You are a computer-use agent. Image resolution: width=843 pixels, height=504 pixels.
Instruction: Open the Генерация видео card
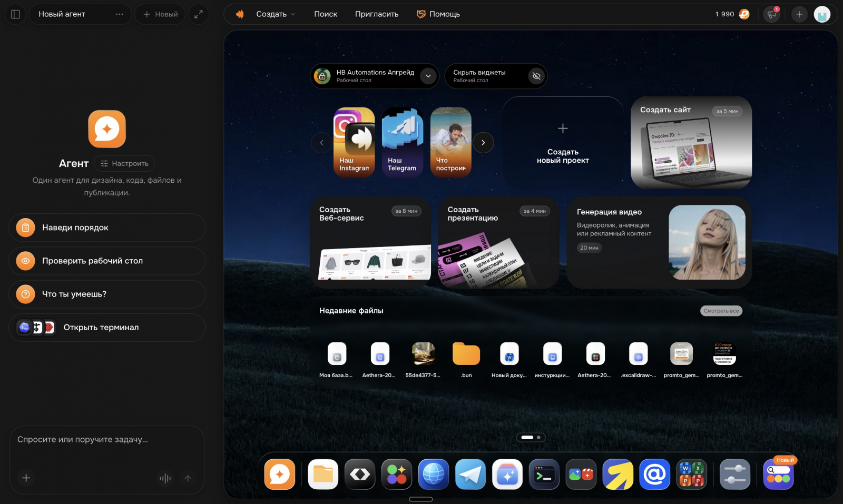659,242
